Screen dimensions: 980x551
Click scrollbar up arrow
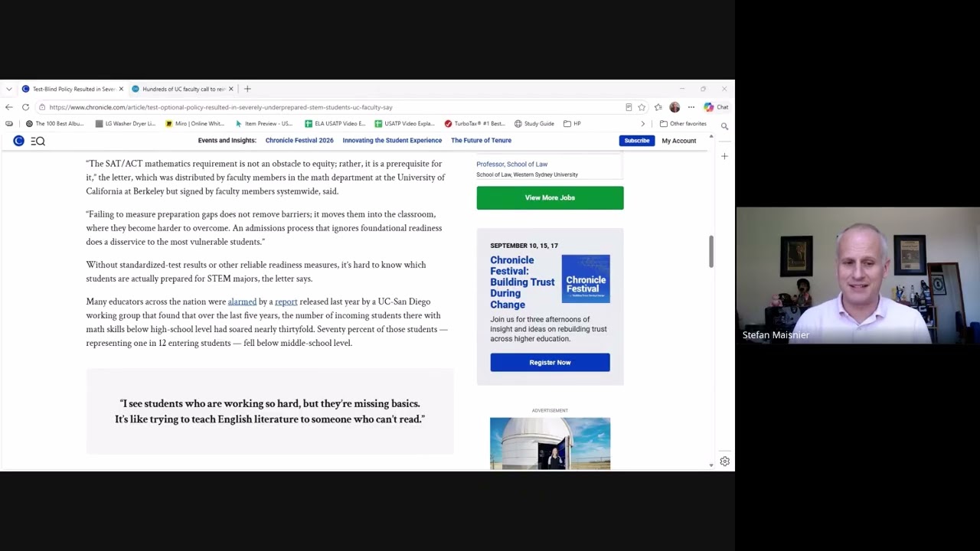point(711,137)
